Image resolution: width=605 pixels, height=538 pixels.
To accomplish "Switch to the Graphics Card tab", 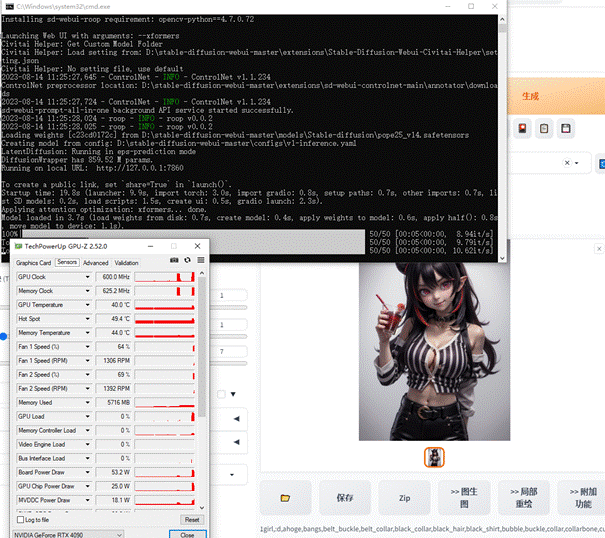I will point(33,261).
